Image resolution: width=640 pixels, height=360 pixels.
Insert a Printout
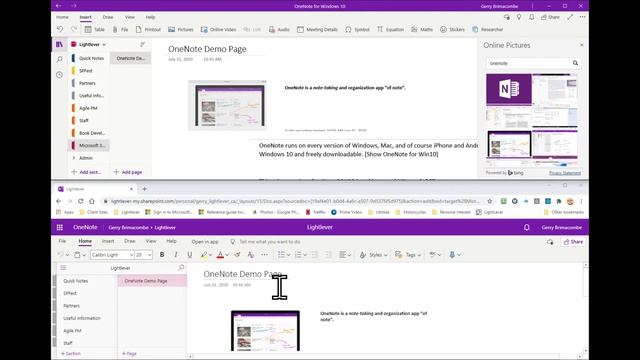[x=148, y=29]
